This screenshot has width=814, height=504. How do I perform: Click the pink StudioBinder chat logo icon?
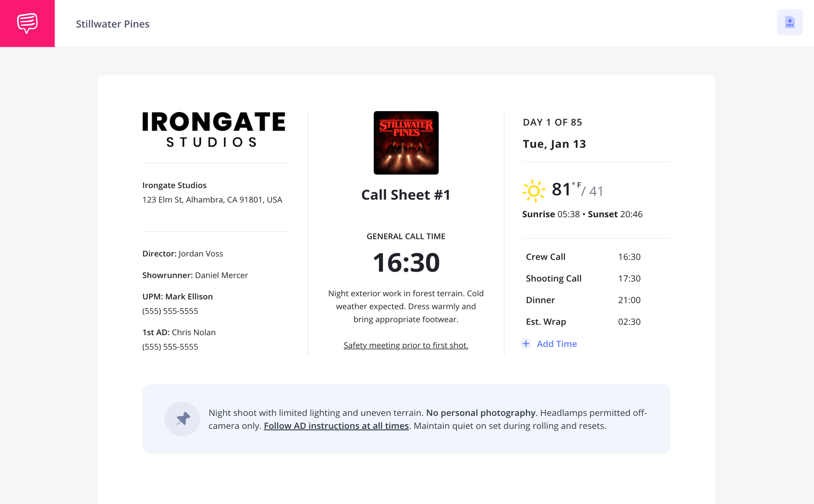27,23
